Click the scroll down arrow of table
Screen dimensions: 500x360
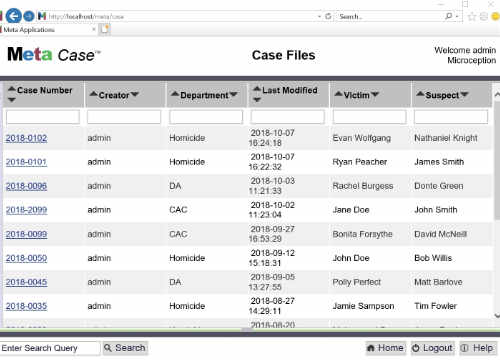[497, 315]
